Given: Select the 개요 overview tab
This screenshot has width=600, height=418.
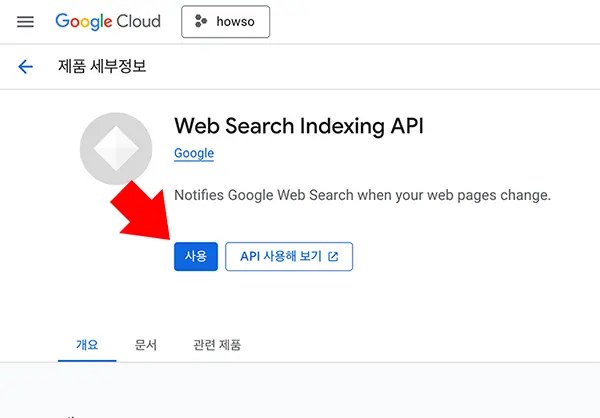Looking at the screenshot, I should pos(87,345).
